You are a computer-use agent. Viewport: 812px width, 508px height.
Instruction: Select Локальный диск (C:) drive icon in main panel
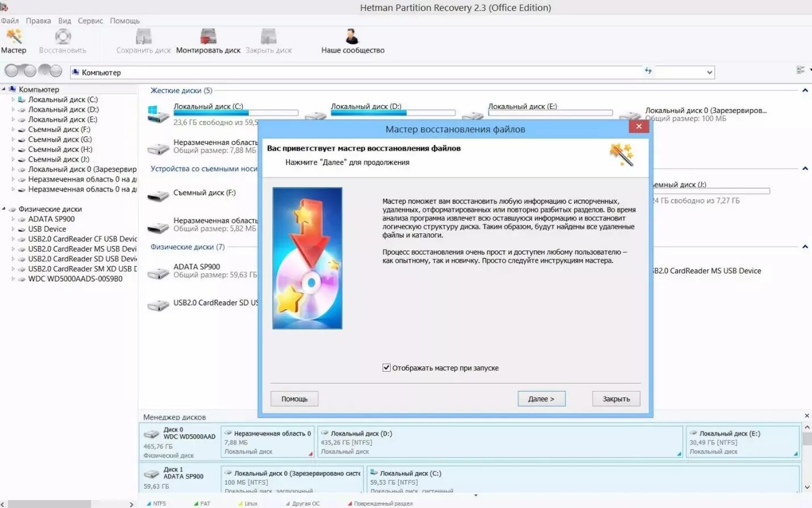point(158,114)
